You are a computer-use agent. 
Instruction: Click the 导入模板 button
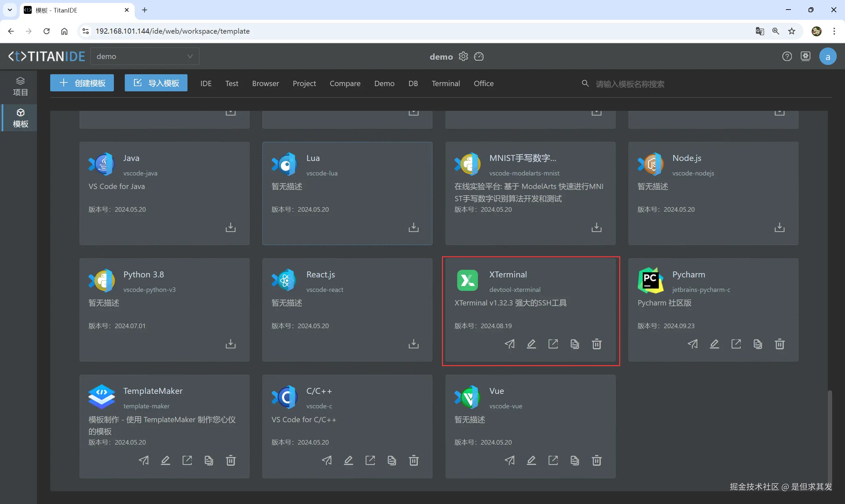(x=156, y=83)
